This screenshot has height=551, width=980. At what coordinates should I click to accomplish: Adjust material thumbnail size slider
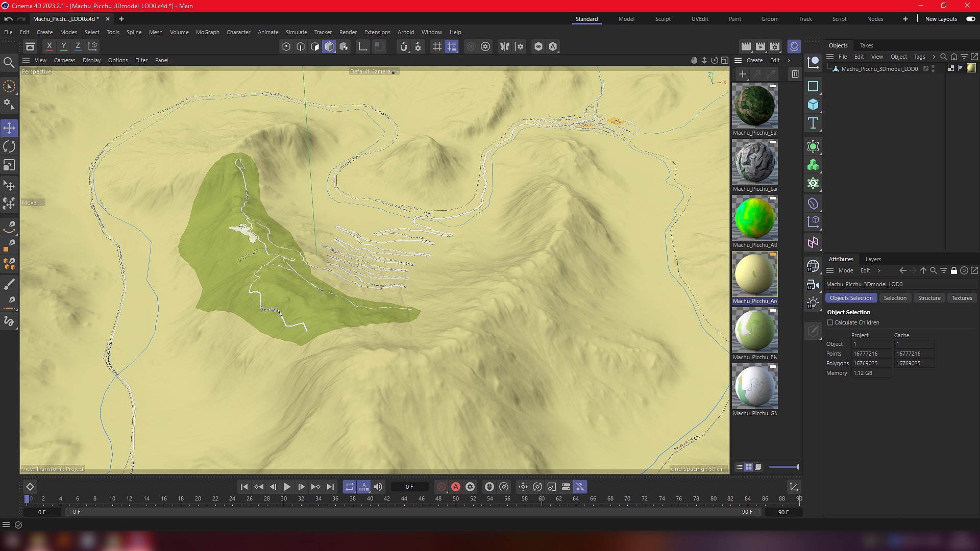pyautogui.click(x=784, y=467)
